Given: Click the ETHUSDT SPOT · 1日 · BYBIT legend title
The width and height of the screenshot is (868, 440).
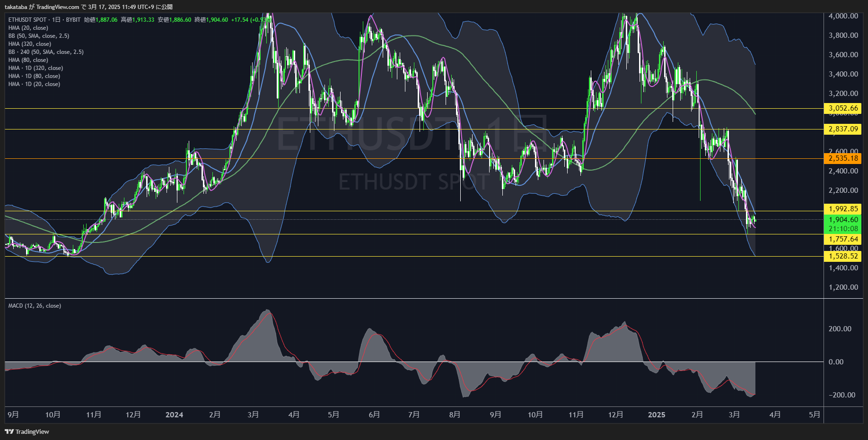Looking at the screenshot, I should 44,20.
